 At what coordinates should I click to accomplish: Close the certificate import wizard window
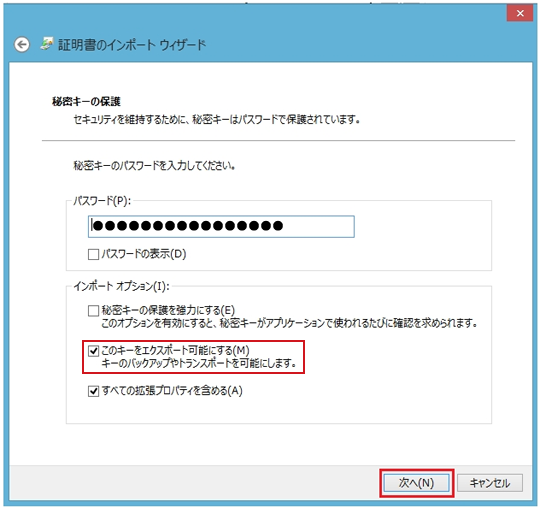520,13
